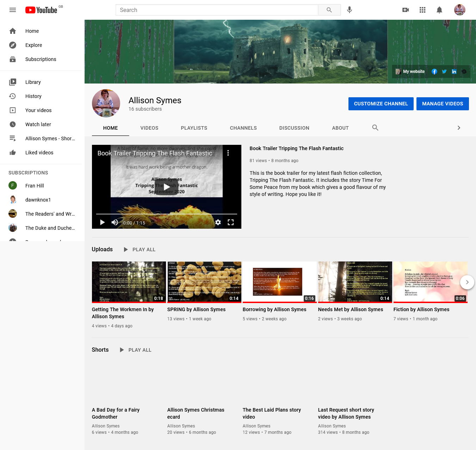This screenshot has height=450, width=476.
Task: Click the create video camera icon
Action: point(406,10)
